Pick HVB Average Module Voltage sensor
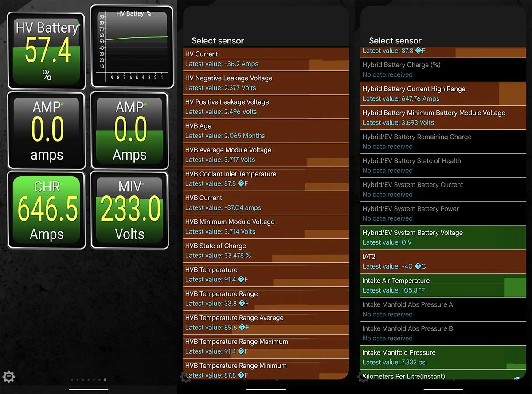532x394 pixels. [266, 155]
